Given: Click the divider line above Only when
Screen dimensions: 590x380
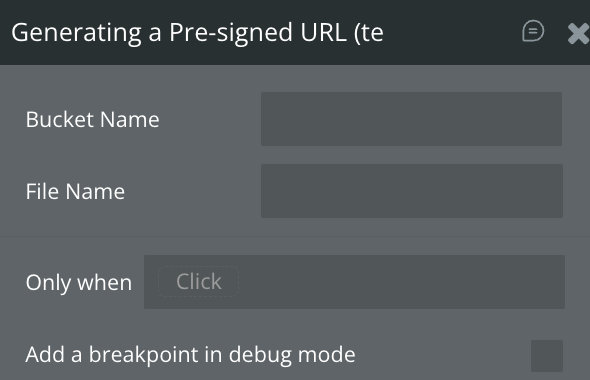Looking at the screenshot, I should (x=295, y=237).
